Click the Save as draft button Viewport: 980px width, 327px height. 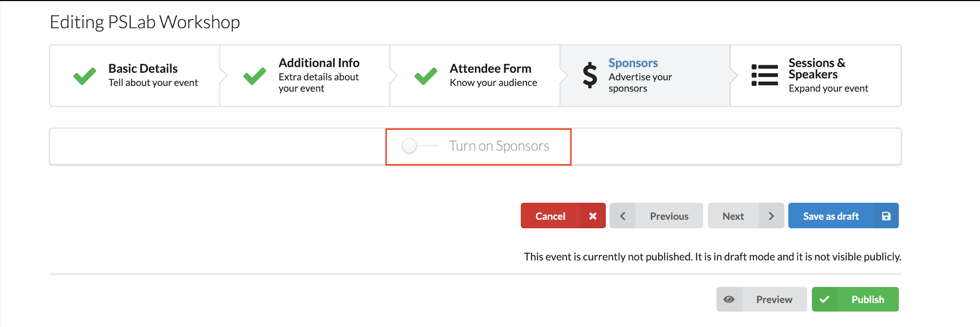point(843,215)
